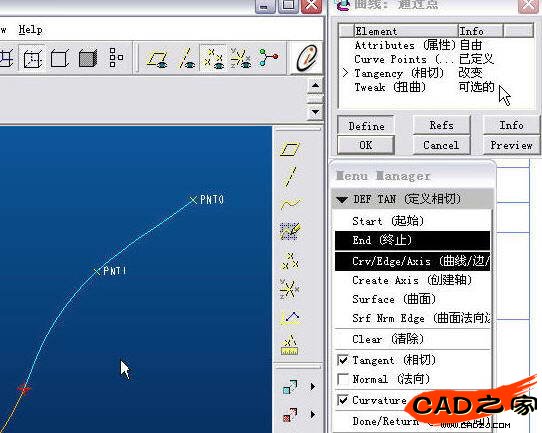Click the Define button
542x433 pixels.
pos(366,126)
